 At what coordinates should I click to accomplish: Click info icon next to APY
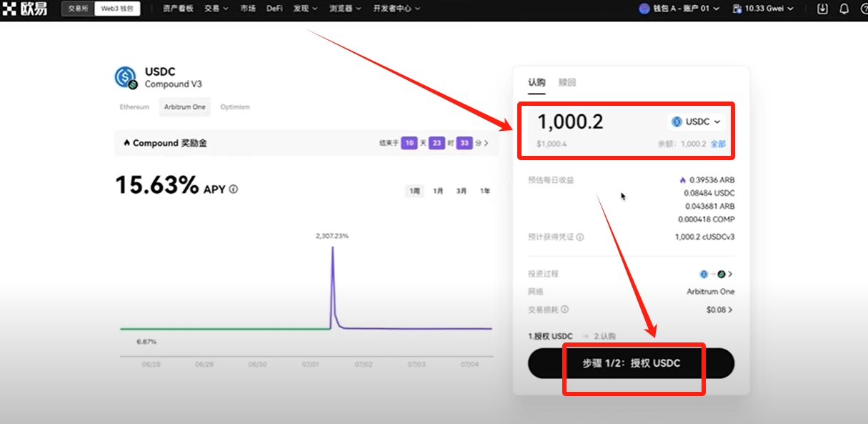pyautogui.click(x=234, y=189)
